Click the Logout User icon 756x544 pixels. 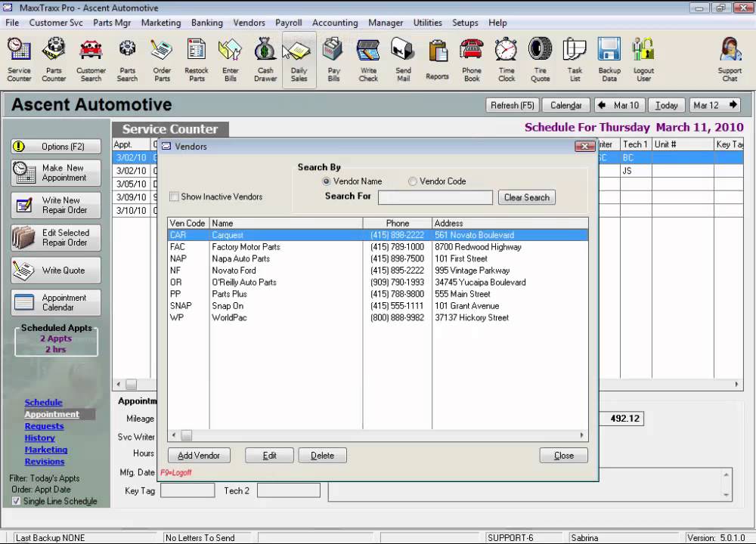[643, 60]
